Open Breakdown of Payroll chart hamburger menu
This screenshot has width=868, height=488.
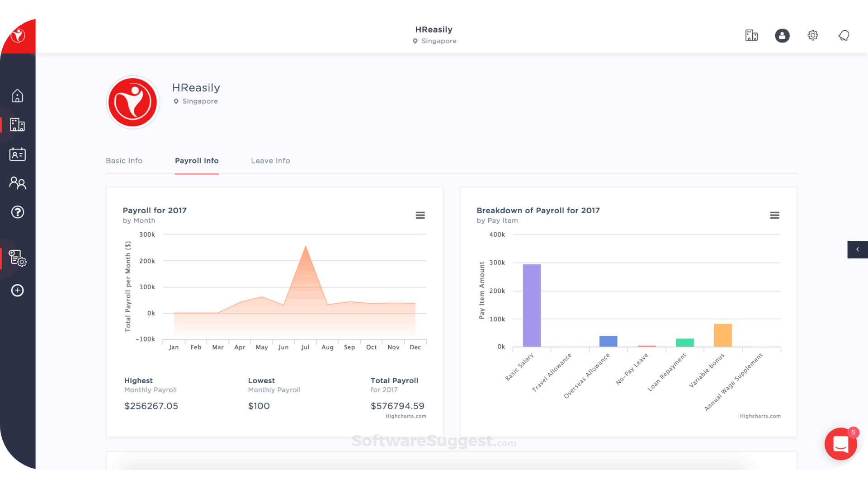774,215
